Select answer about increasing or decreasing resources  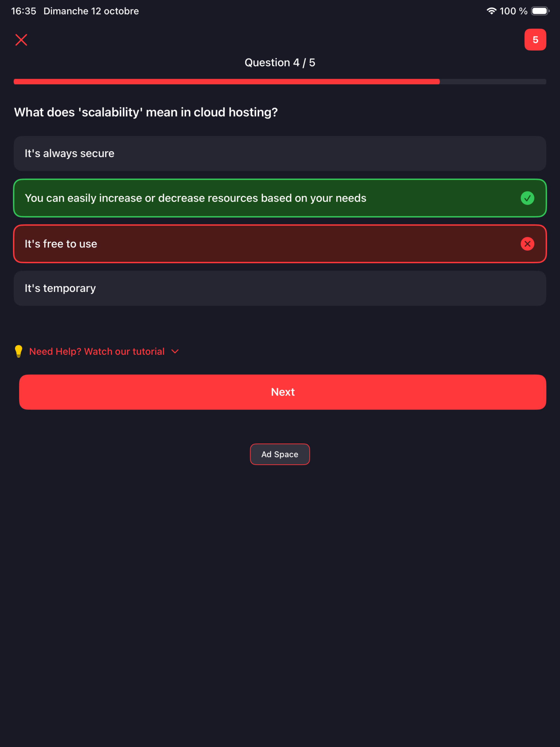(x=280, y=198)
